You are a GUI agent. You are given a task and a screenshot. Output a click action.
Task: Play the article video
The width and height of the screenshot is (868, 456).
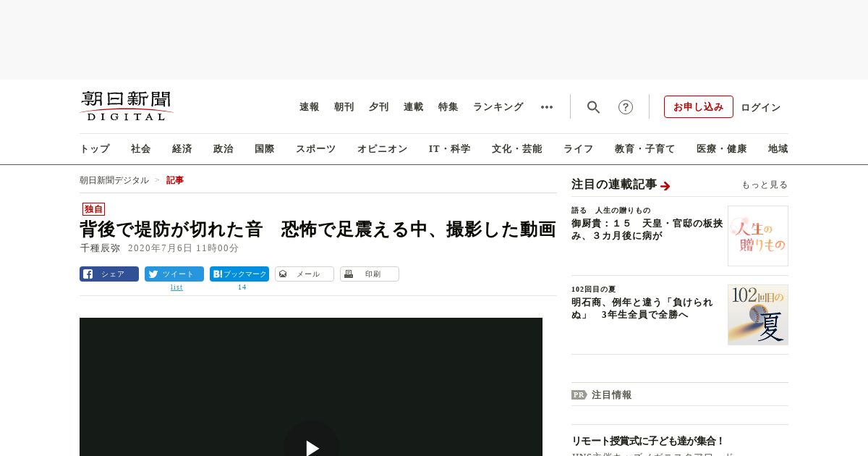(x=311, y=448)
